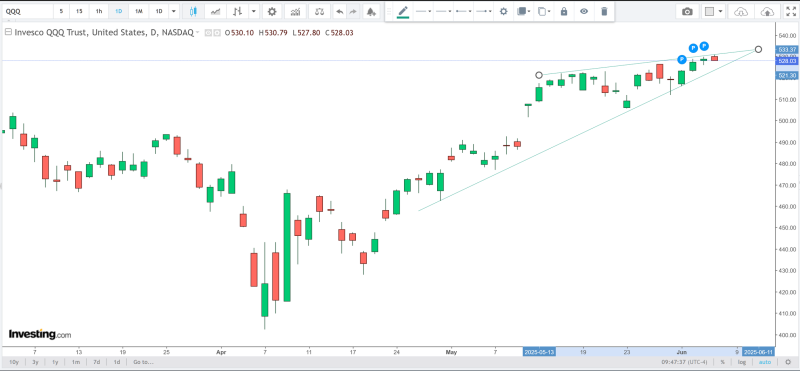
Task: Set the 1h interval
Action: (x=98, y=11)
